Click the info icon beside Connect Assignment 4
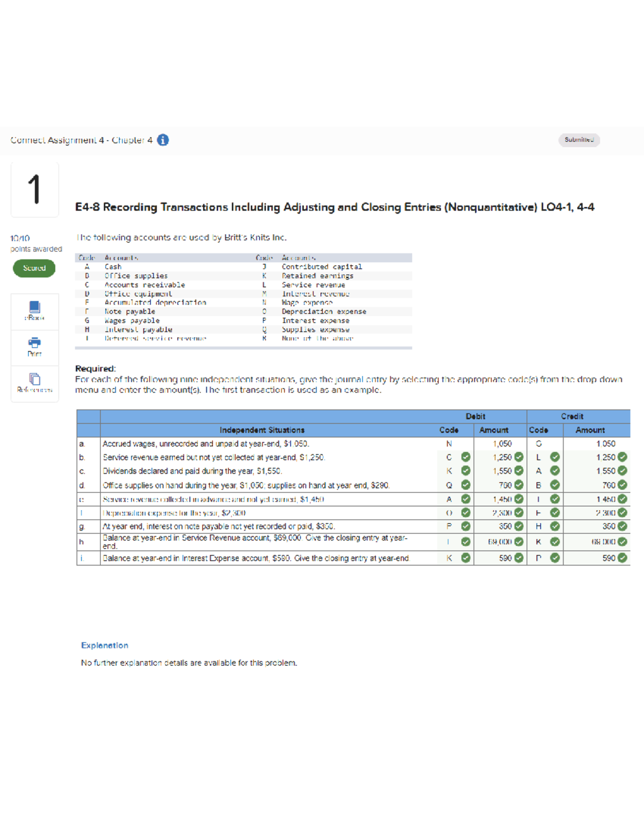 tap(162, 140)
